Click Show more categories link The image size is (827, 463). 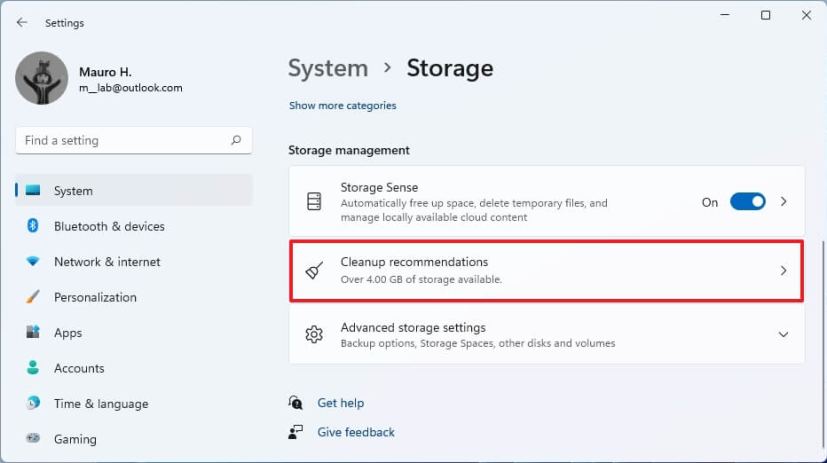tap(342, 105)
